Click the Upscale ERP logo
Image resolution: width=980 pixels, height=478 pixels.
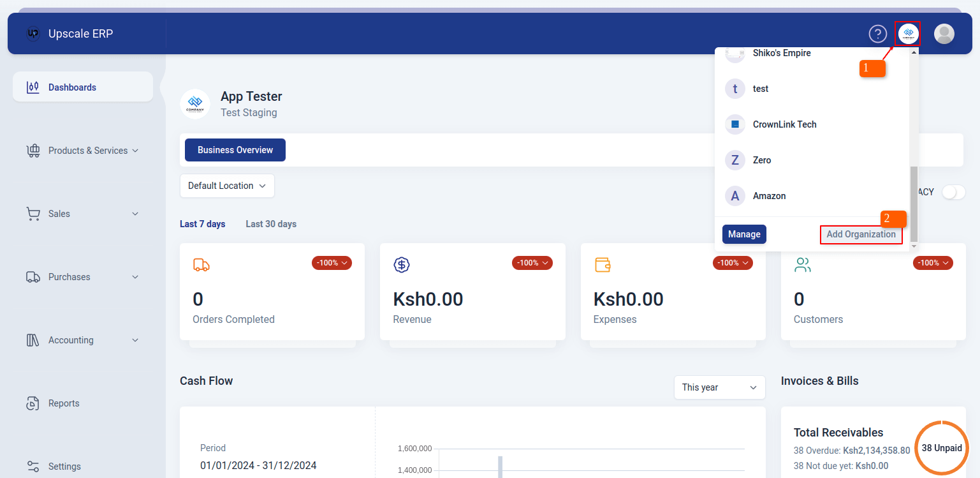click(x=33, y=33)
